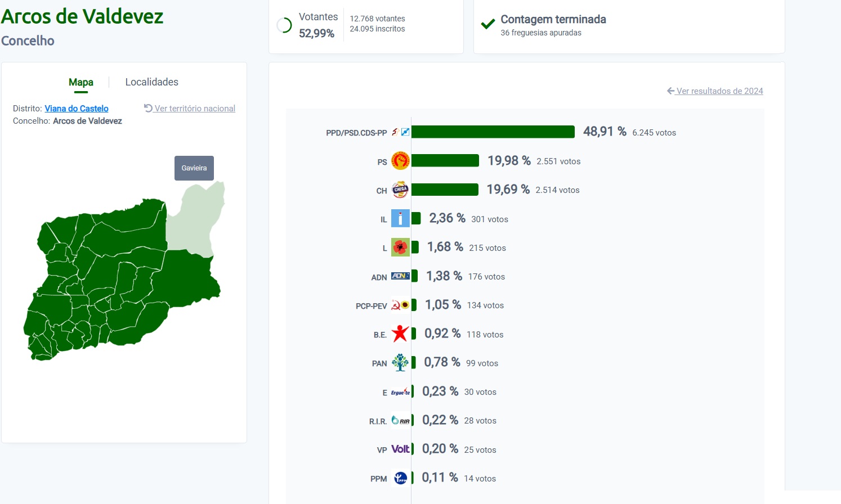
Task: Click the PS party rose-fist logo
Action: pos(400,161)
